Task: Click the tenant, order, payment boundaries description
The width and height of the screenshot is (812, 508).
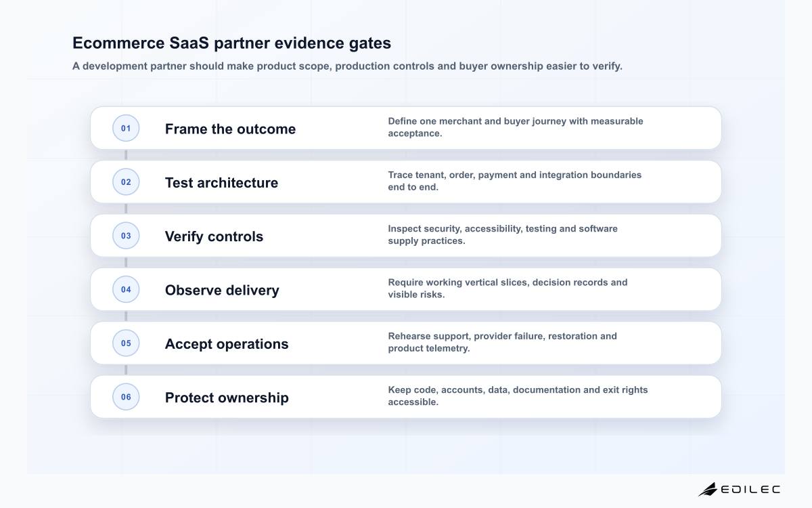Action: 515,181
